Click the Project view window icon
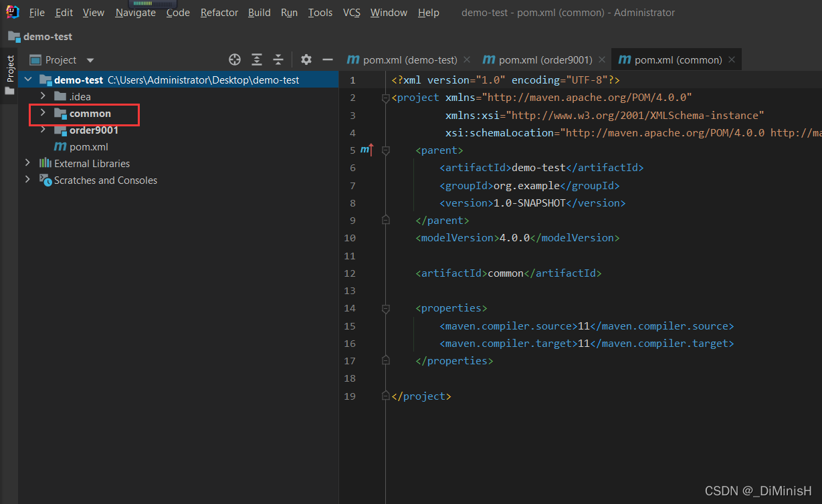Viewport: 822px width, 504px height. [x=35, y=59]
